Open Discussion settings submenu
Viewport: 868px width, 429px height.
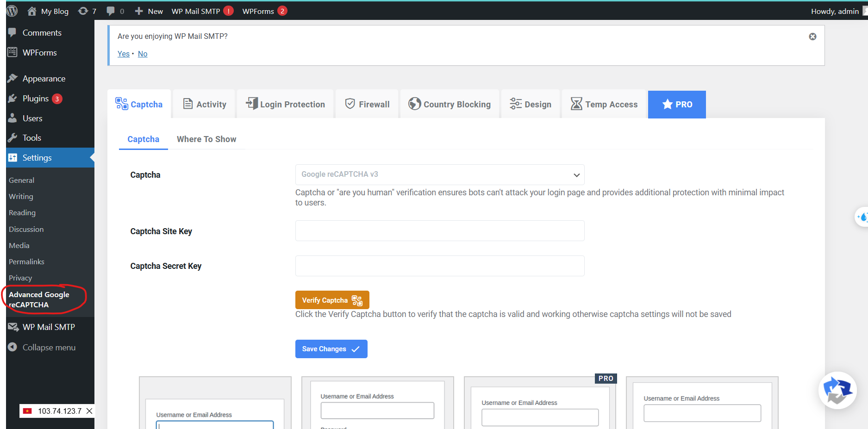pos(26,229)
